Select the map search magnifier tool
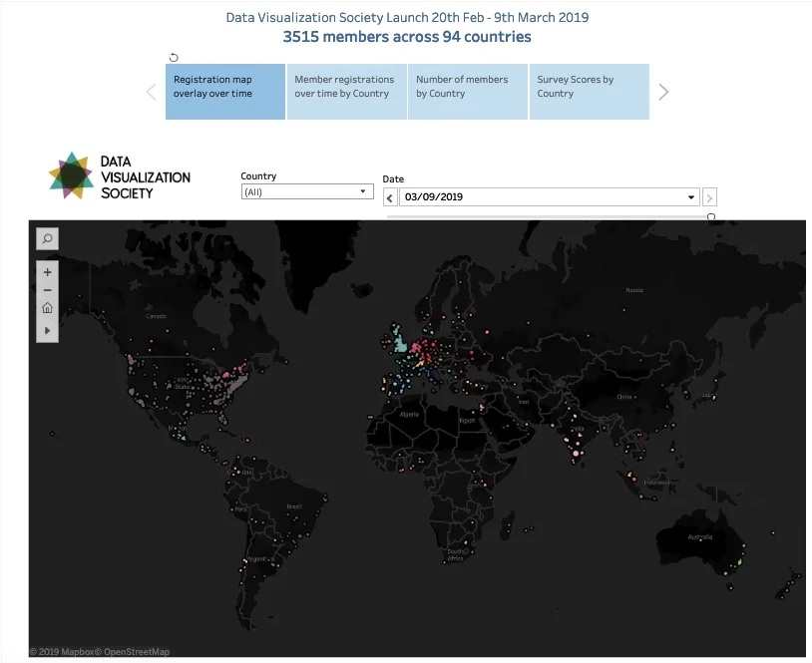This screenshot has width=812, height=663. (46, 238)
